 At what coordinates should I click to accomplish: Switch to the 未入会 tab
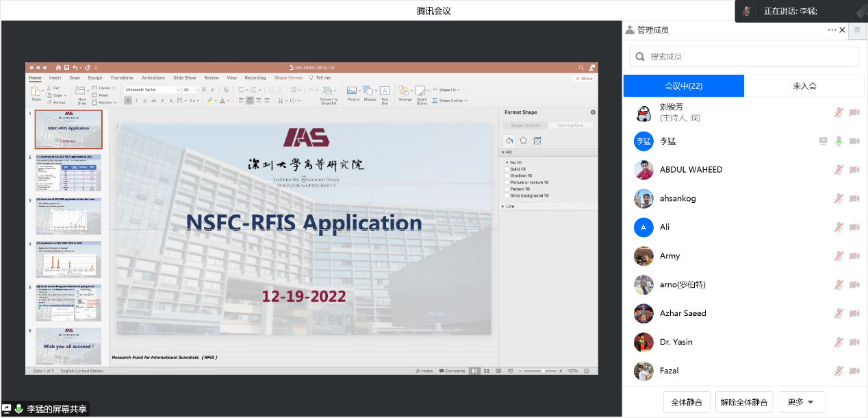click(804, 86)
